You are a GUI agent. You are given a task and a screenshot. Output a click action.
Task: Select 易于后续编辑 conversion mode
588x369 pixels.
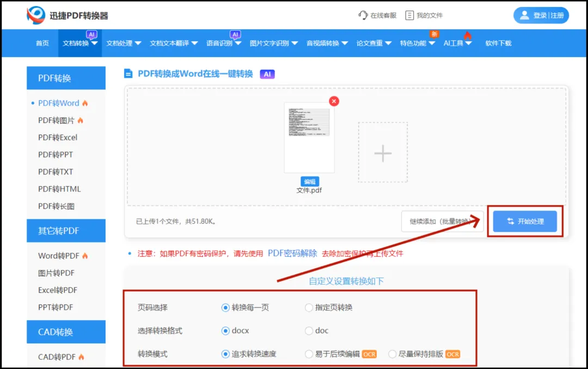309,354
